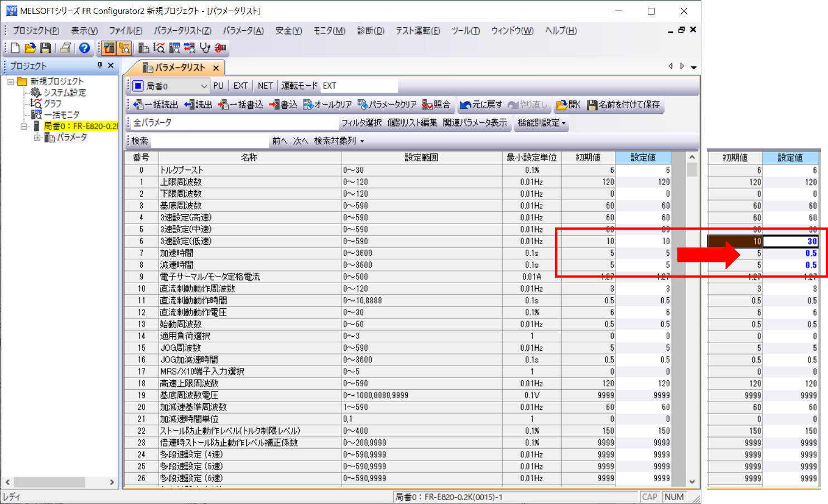
Task: Click 読出 read button
Action: pyautogui.click(x=198, y=104)
